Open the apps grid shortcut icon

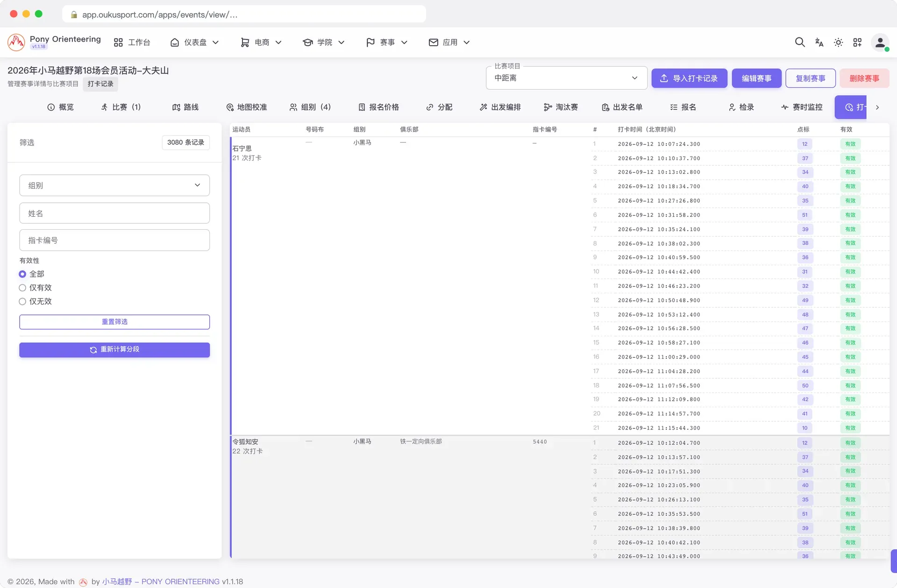point(857,43)
